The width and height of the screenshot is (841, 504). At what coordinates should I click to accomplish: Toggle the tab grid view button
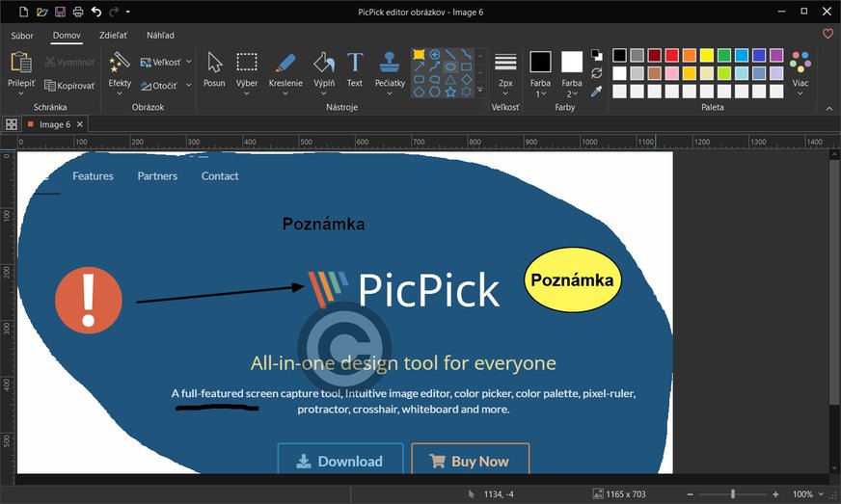[12, 124]
